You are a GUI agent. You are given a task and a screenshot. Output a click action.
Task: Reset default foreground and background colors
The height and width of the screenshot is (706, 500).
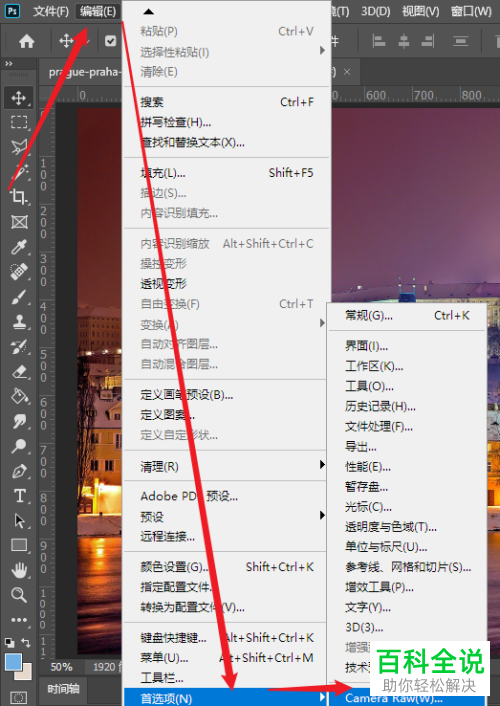pos(9,643)
